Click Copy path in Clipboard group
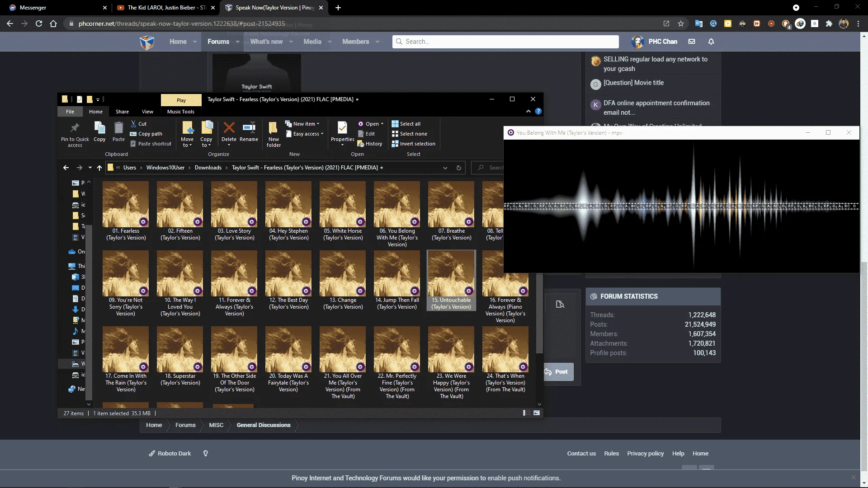868x488 pixels. (x=146, y=134)
